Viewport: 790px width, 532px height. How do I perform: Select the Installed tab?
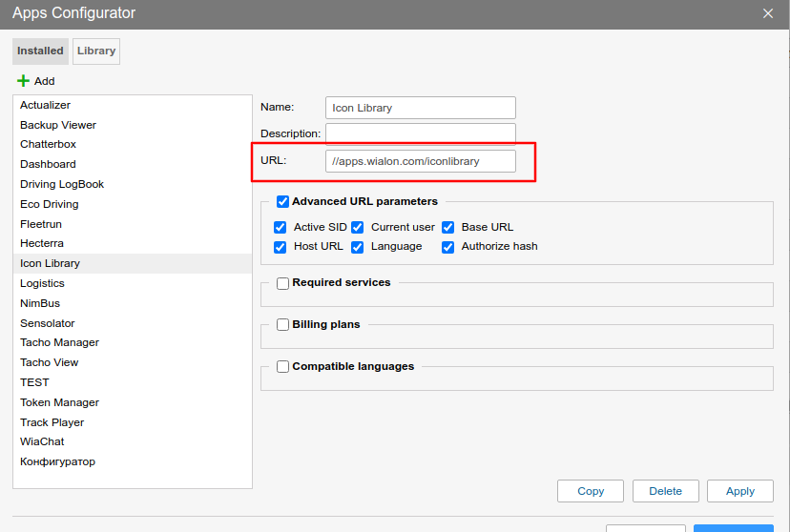40,51
